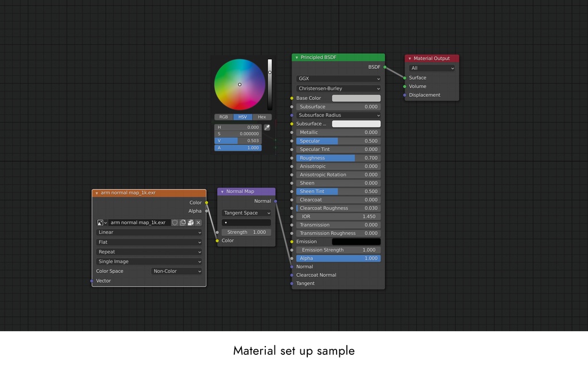Screen dimensions: 588x368
Task: Click the Normal Map Color input socket
Action: 217,241
